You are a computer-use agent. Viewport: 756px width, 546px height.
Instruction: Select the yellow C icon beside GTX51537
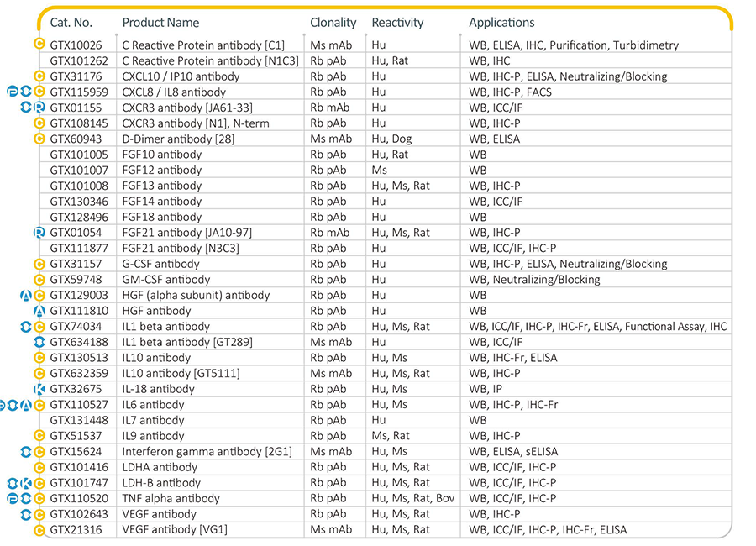tap(39, 436)
